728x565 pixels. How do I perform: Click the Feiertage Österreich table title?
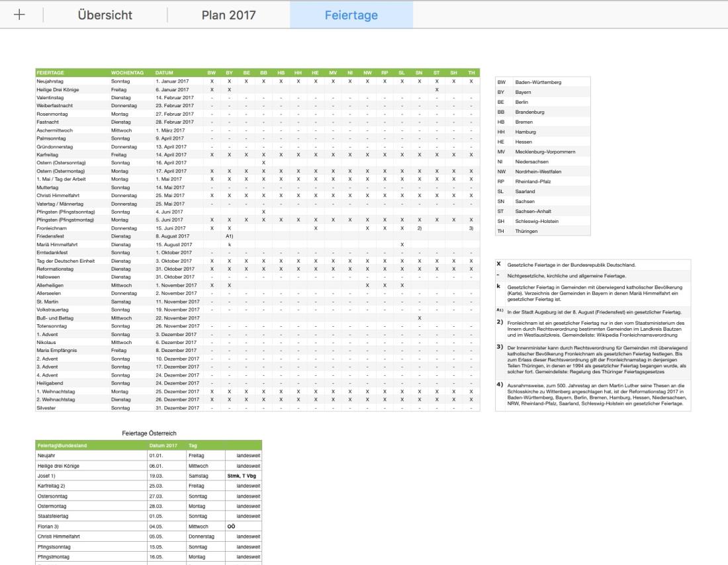pyautogui.click(x=149, y=432)
